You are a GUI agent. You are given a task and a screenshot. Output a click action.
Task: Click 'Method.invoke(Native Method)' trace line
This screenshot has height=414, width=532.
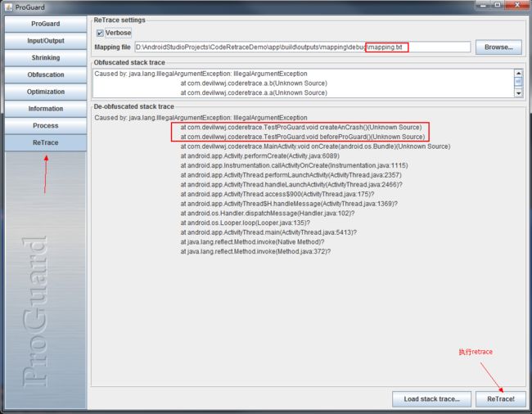252,241
